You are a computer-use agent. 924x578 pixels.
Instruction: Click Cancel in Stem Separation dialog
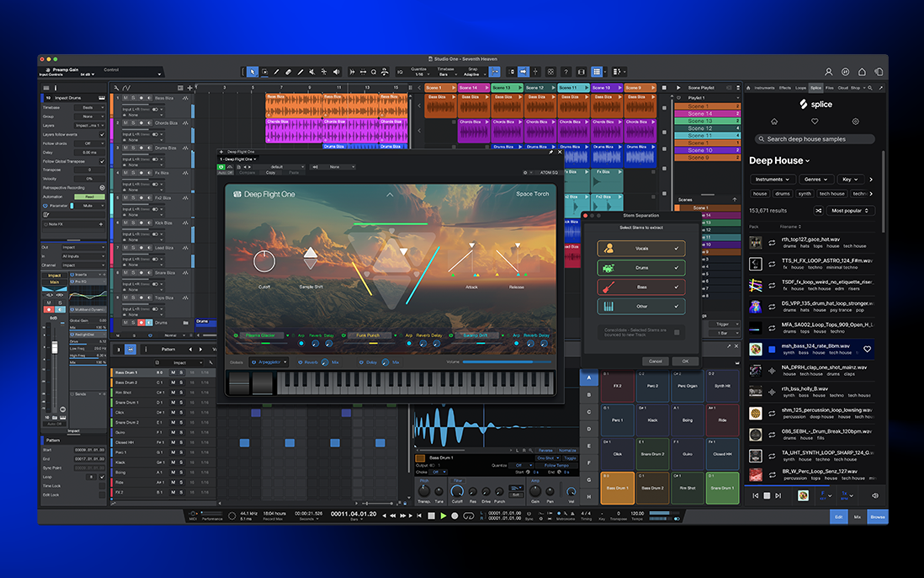(x=655, y=361)
